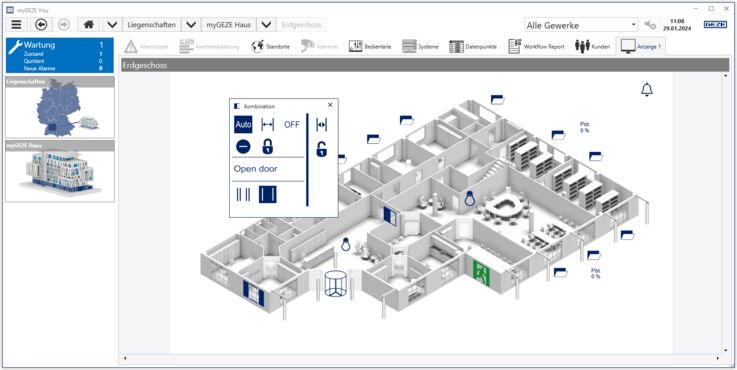Click the 11:08 date and time display

677,25
